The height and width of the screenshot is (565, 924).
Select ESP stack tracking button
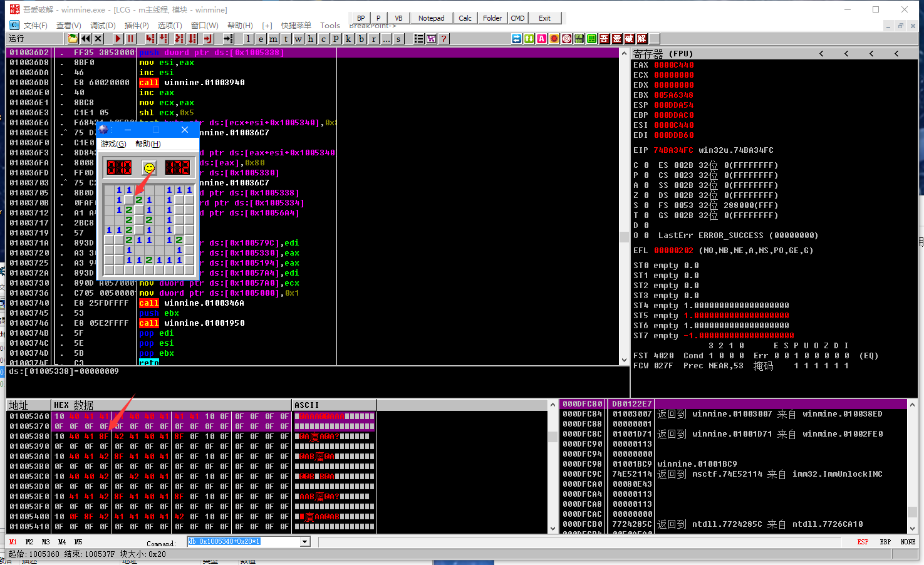pos(863,542)
